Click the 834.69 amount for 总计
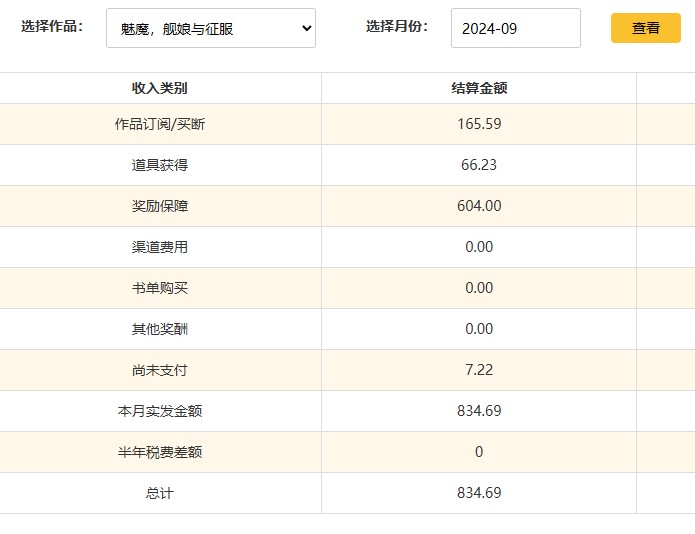This screenshot has height=534, width=695. click(479, 493)
